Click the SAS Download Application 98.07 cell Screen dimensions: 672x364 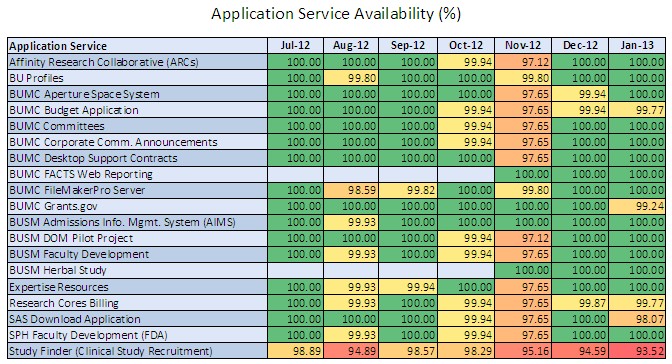pos(637,319)
